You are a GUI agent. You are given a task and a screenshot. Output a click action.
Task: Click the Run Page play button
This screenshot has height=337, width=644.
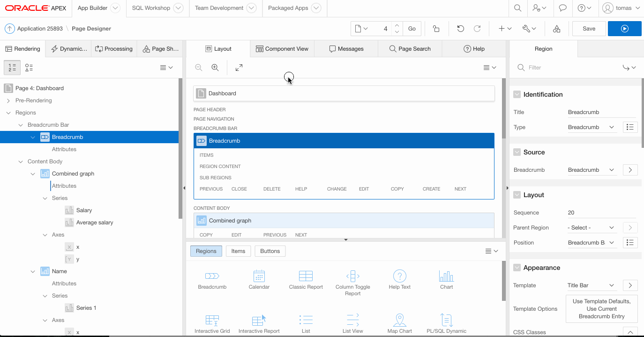click(624, 29)
